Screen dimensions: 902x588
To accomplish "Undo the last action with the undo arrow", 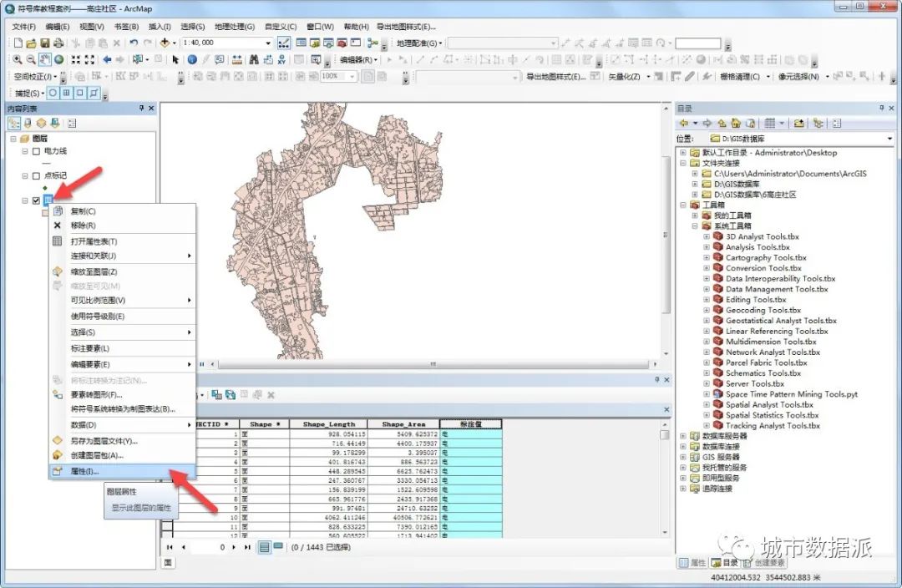I will click(x=134, y=43).
